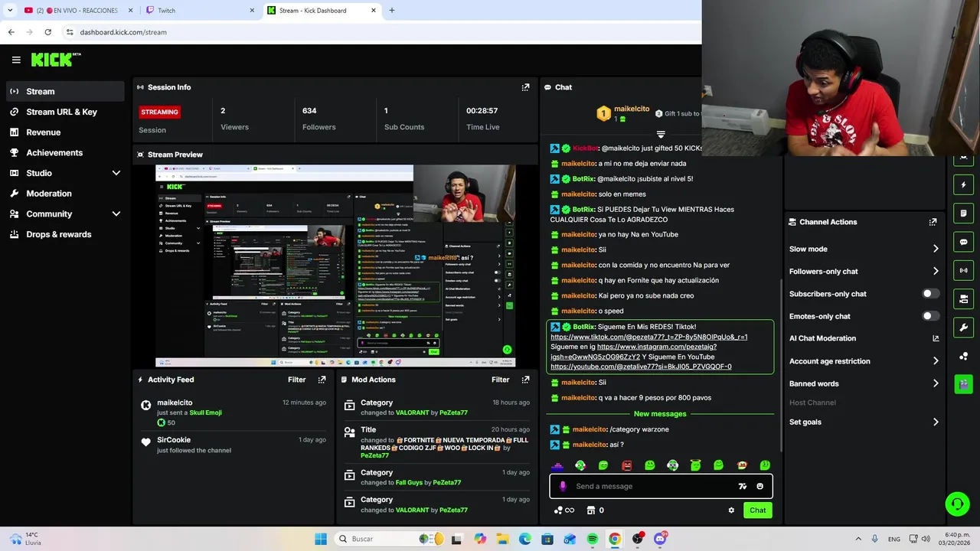The height and width of the screenshot is (551, 980).
Task: Open Achievements in the sidebar
Action: (65, 152)
